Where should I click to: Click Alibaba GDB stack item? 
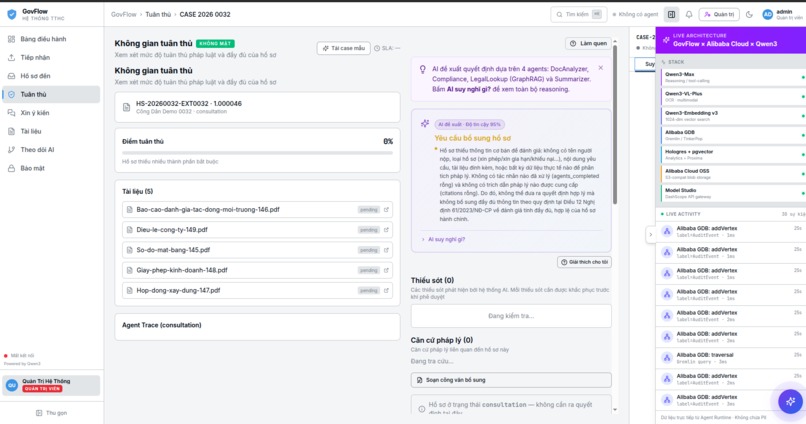pos(732,135)
